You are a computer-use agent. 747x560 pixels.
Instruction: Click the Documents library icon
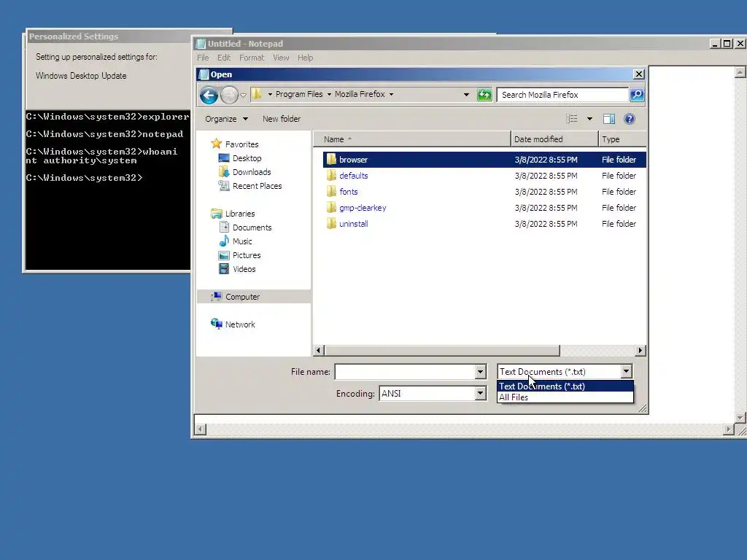pos(224,227)
